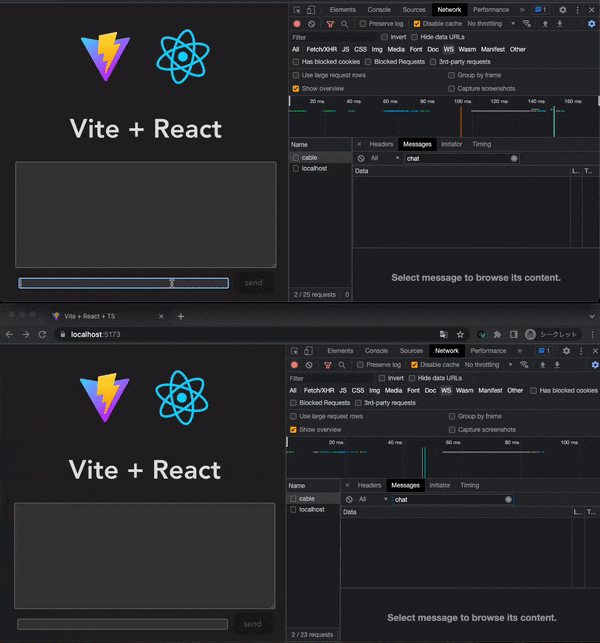Select Headers tab in top request pane
The width and height of the screenshot is (600, 643).
point(381,144)
